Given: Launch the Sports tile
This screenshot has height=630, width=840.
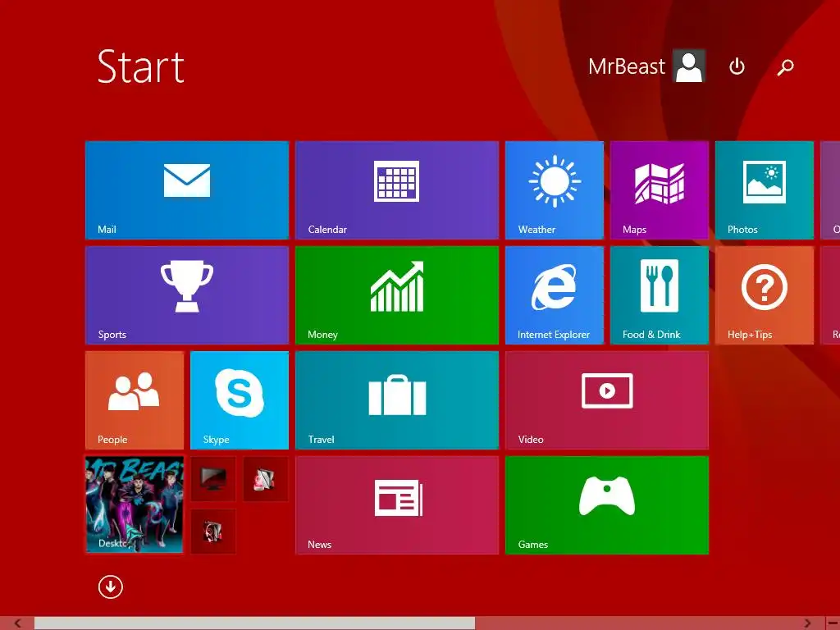Looking at the screenshot, I should [x=187, y=295].
